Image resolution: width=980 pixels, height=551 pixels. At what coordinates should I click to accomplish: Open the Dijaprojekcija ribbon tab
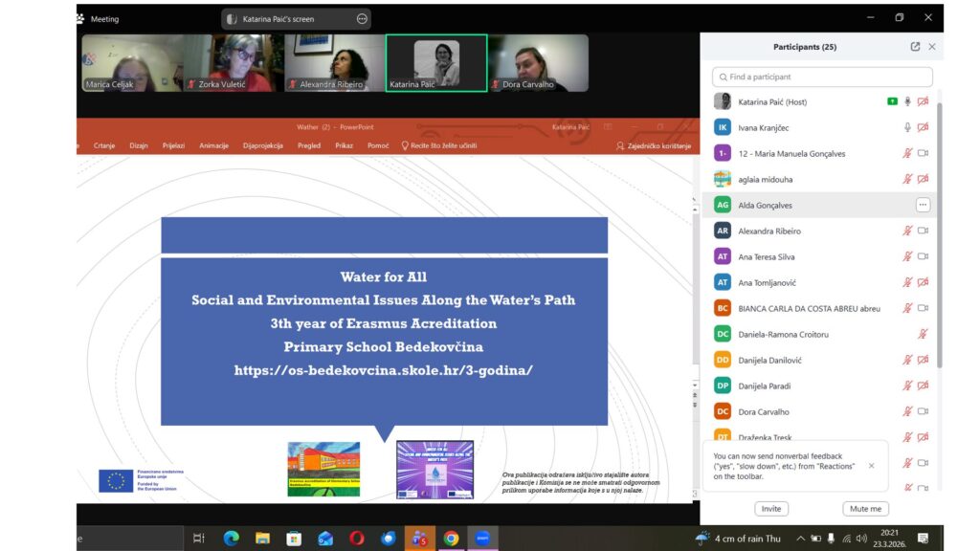pyautogui.click(x=262, y=145)
